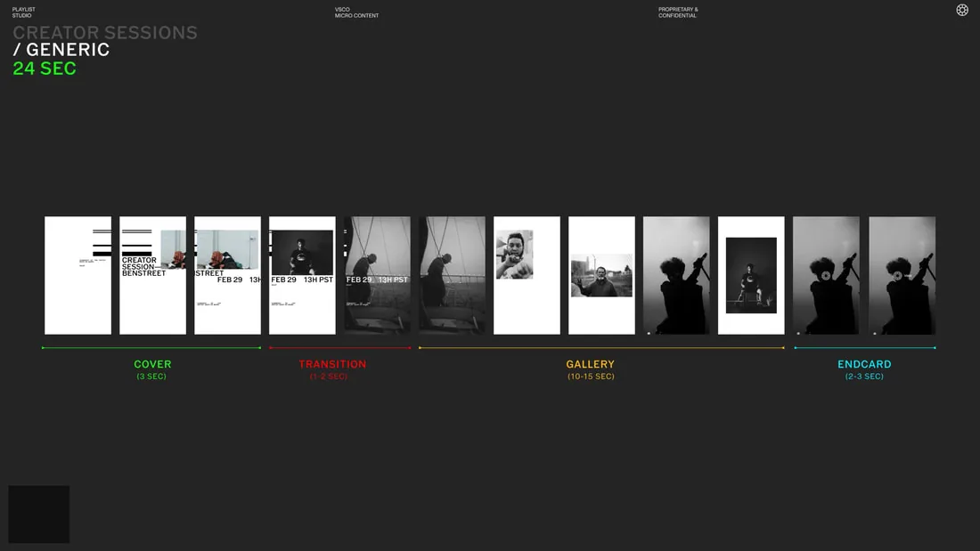980x551 pixels.
Task: Select the white transition frame with dark portrait
Action: (x=303, y=276)
